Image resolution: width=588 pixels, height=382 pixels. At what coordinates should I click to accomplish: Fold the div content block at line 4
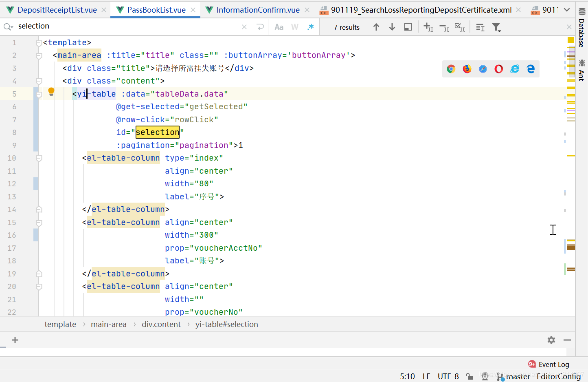[39, 81]
